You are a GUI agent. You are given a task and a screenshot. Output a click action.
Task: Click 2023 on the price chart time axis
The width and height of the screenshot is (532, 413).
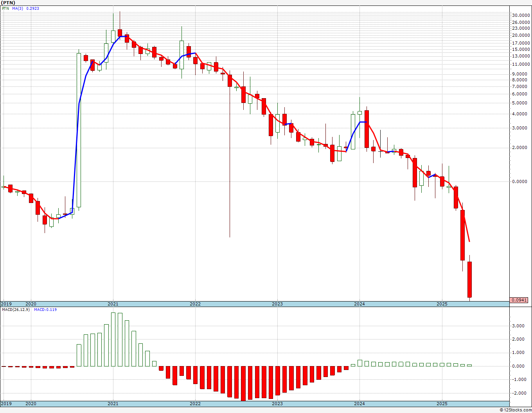click(277, 304)
